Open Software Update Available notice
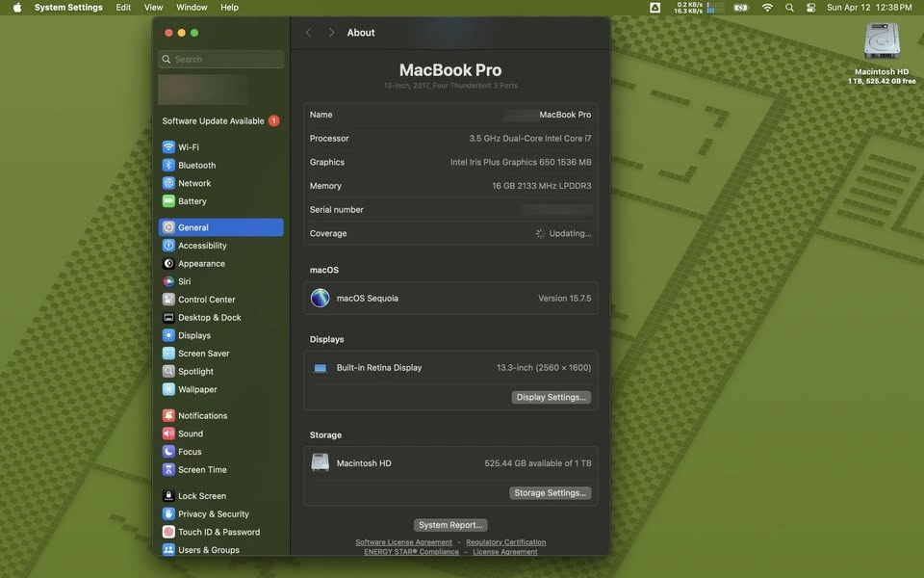Screen dimensions: 924x578 [220, 121]
